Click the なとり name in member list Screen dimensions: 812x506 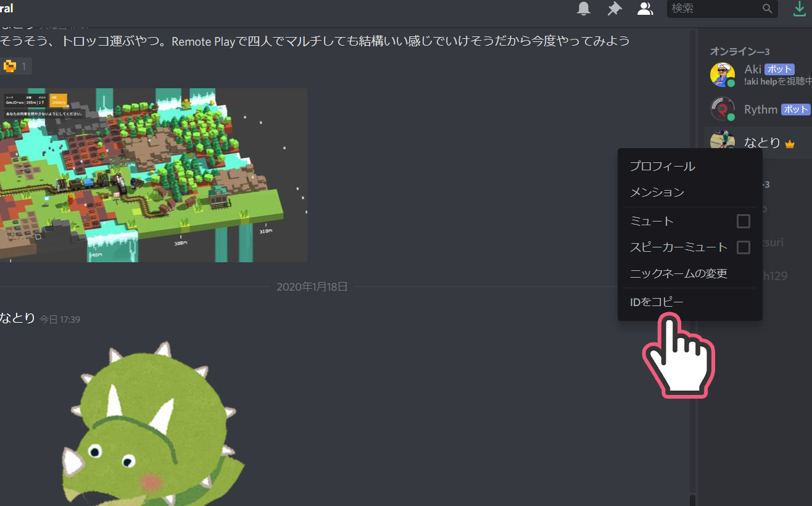(x=762, y=143)
